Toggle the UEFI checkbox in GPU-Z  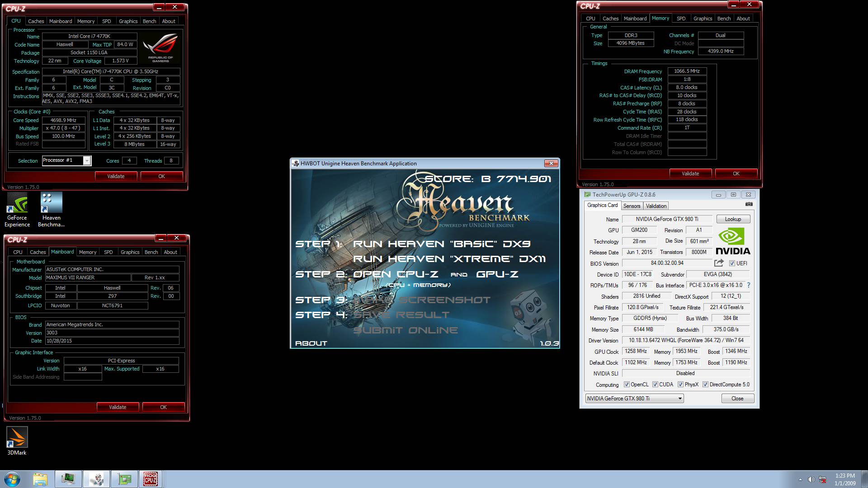point(732,263)
